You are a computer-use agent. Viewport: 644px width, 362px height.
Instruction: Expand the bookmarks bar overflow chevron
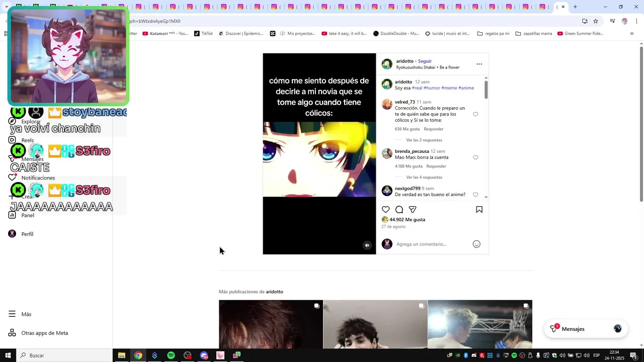pos(632,34)
